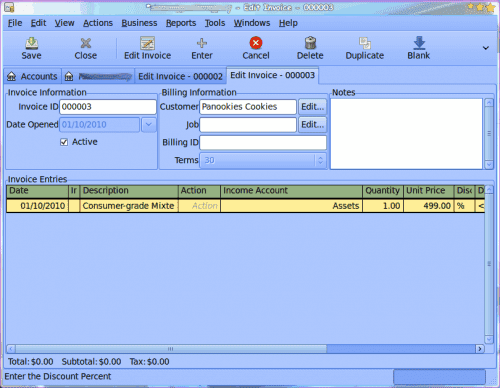500x388 pixels.
Task: Click the Income Account column header
Action: tap(291, 191)
